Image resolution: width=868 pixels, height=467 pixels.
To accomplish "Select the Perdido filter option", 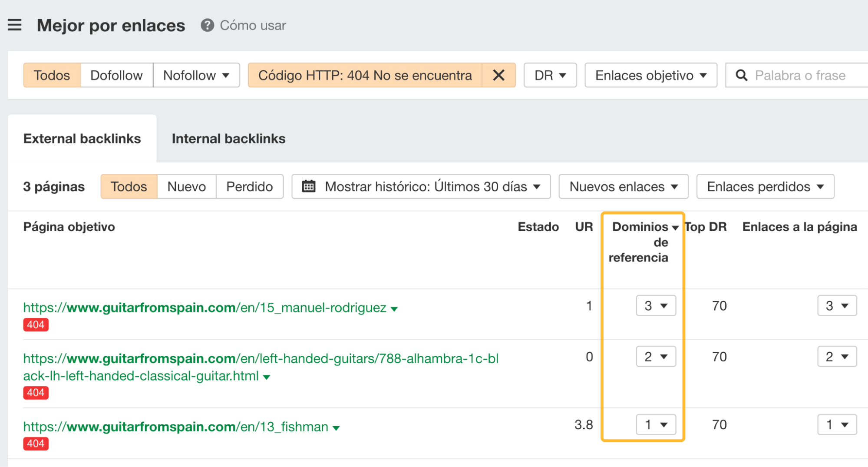I will point(249,186).
